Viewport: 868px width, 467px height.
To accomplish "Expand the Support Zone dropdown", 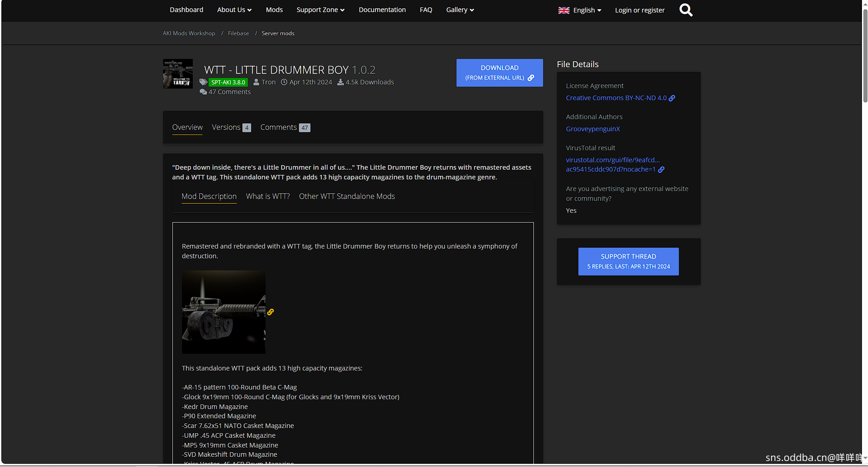I will pos(320,10).
